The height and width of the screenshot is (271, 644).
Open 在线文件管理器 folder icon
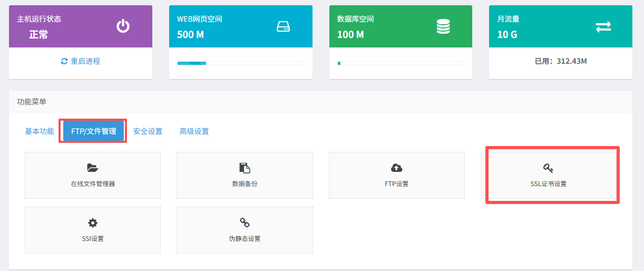93,168
